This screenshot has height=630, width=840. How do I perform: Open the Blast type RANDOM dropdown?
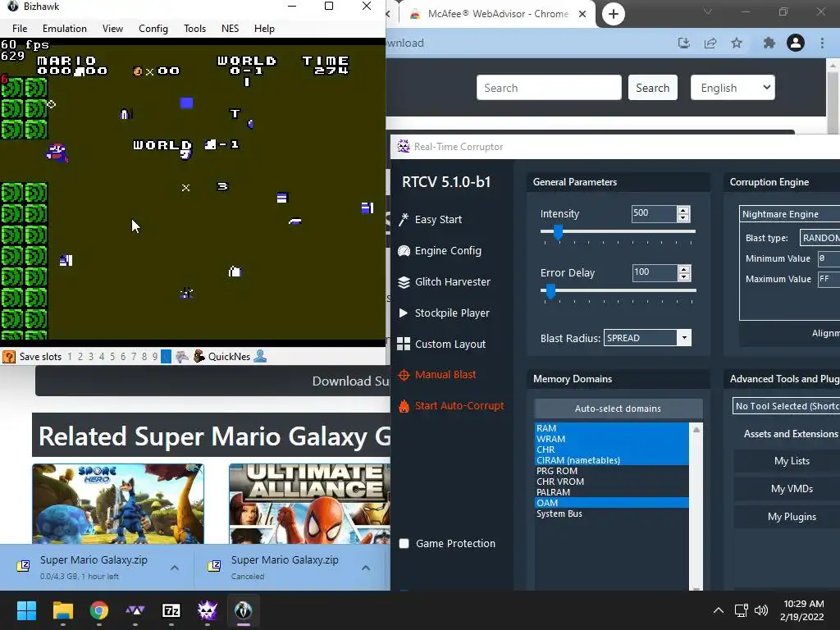pyautogui.click(x=819, y=237)
